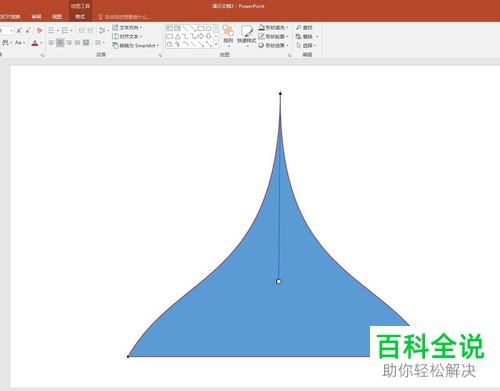Click the top vertex edit point
500x391 pixels.
click(x=280, y=94)
